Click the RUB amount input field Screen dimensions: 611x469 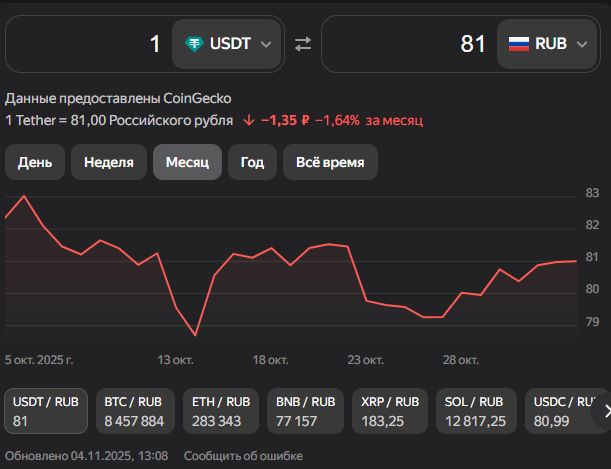(x=410, y=44)
